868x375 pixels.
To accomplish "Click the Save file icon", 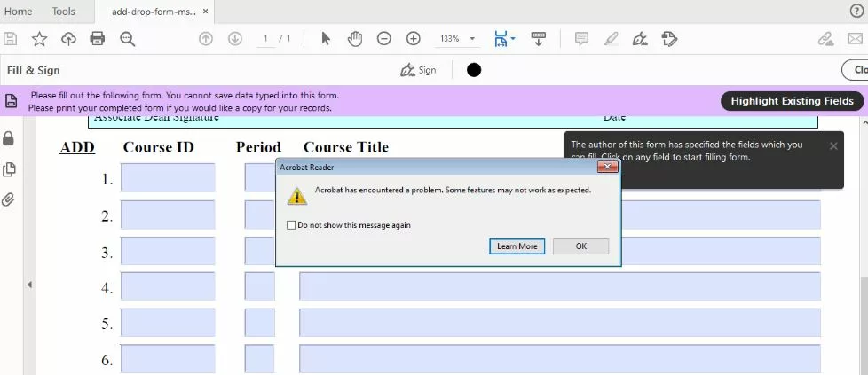I will [10, 39].
